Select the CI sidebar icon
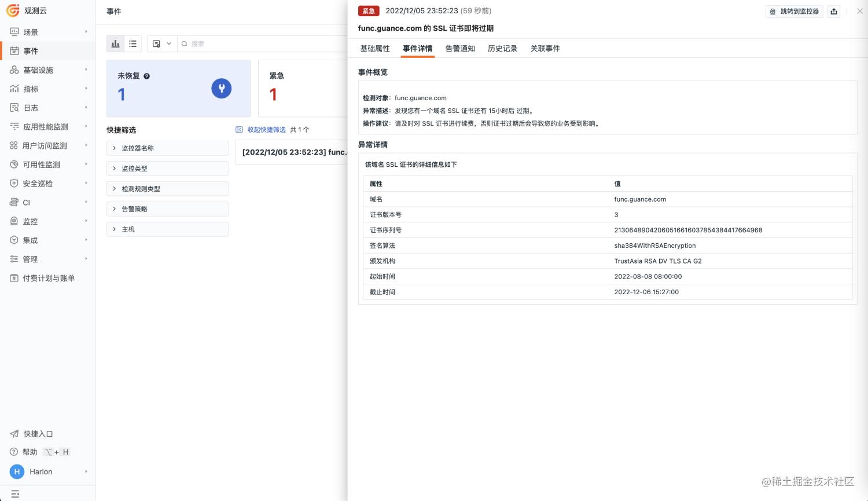The height and width of the screenshot is (501, 868). coord(26,202)
